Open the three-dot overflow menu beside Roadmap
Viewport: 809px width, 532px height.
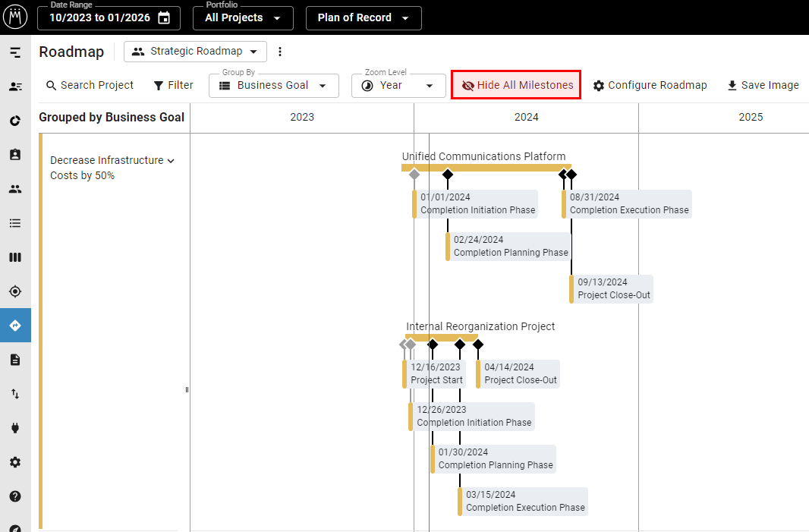280,52
